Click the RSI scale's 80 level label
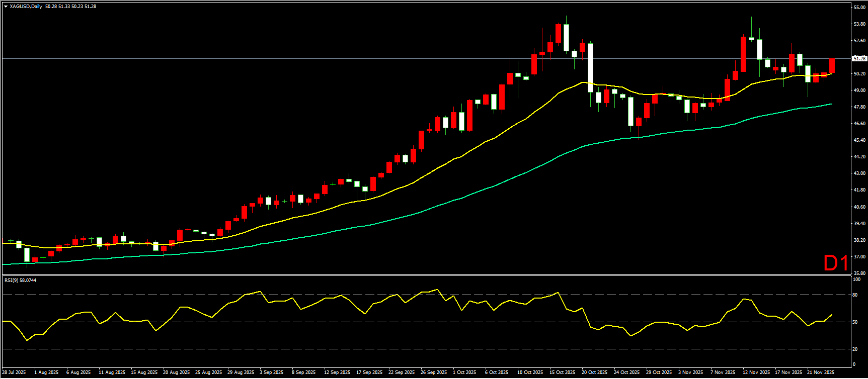The width and height of the screenshot is (868, 379). click(x=854, y=295)
